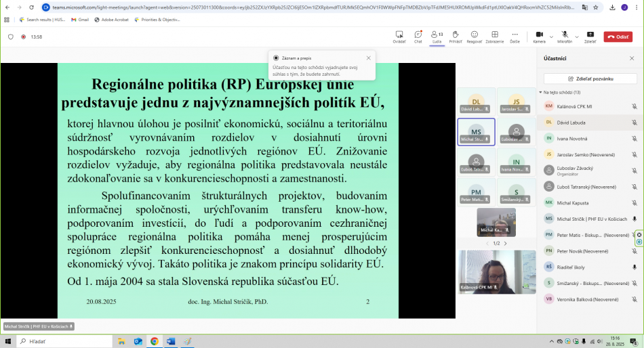This screenshot has height=348, width=644.
Task: Click the Ovládať (take control) icon
Action: point(399,35)
